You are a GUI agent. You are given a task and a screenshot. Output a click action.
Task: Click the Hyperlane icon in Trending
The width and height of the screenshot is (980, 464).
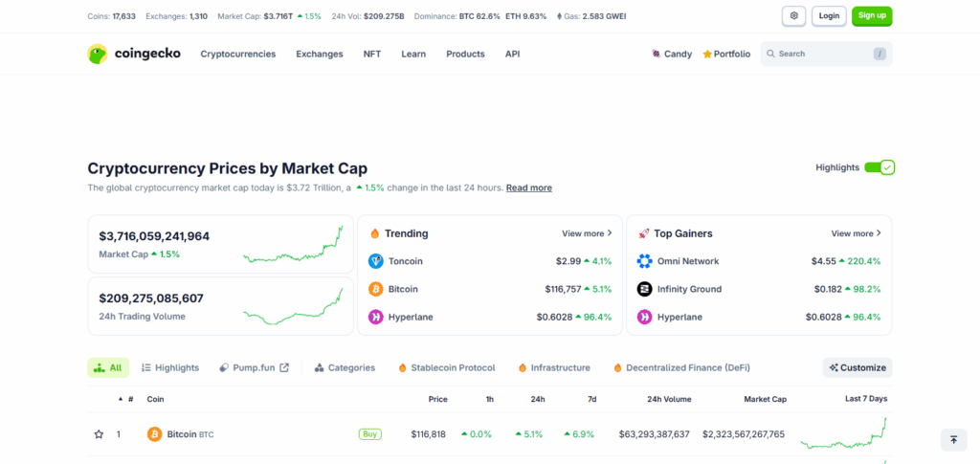click(375, 318)
